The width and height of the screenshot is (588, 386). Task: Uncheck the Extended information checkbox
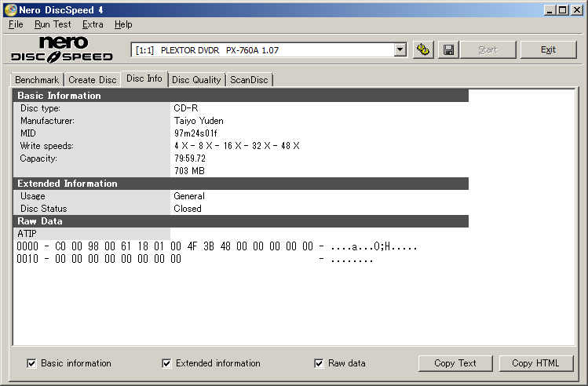166,363
